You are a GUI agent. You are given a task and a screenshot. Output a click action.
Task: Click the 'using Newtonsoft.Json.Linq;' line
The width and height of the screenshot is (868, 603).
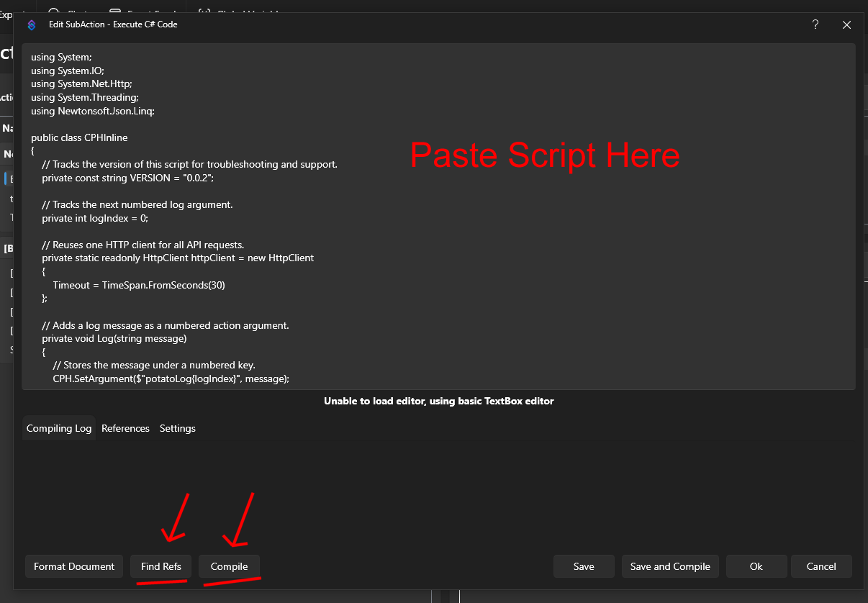pos(93,111)
